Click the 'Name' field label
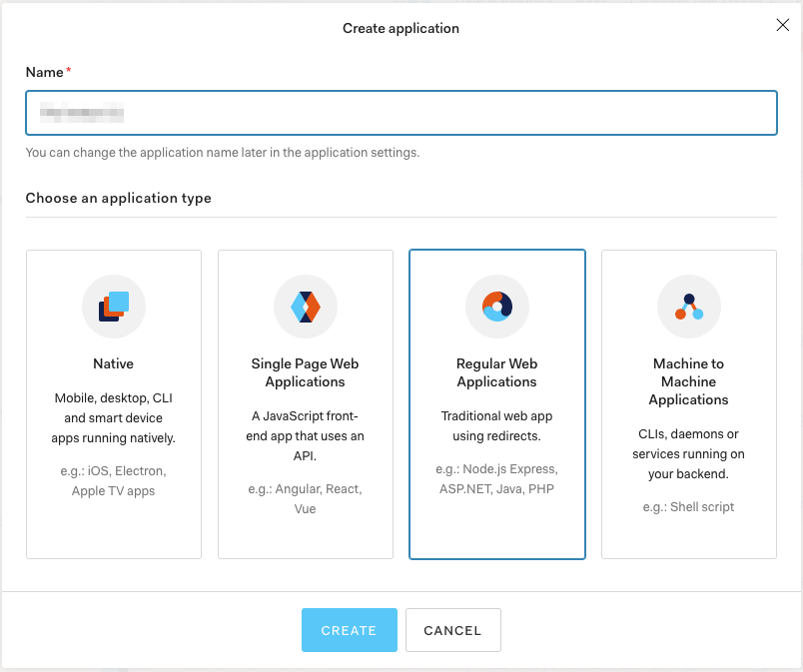Viewport: 803px width, 672px height. tap(45, 72)
